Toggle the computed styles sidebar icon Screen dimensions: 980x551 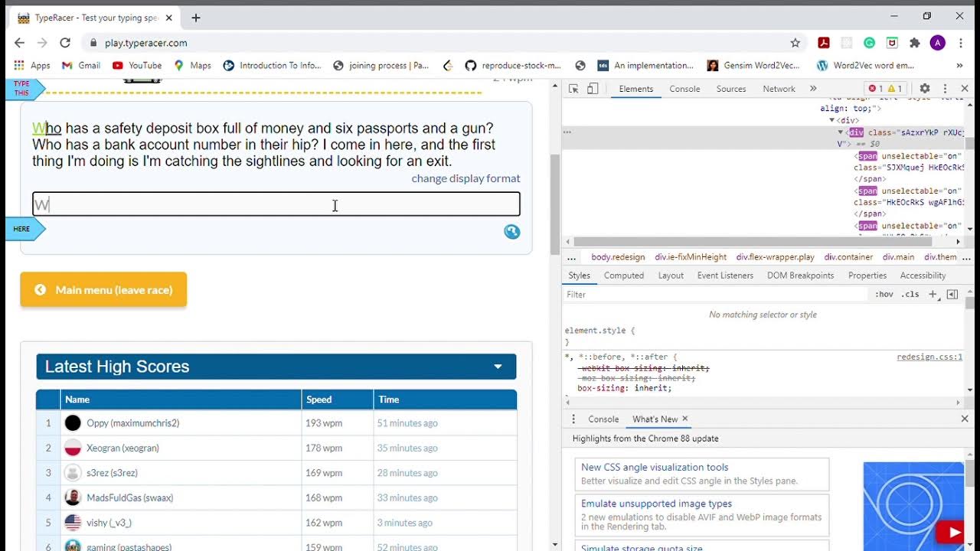pyautogui.click(x=952, y=295)
